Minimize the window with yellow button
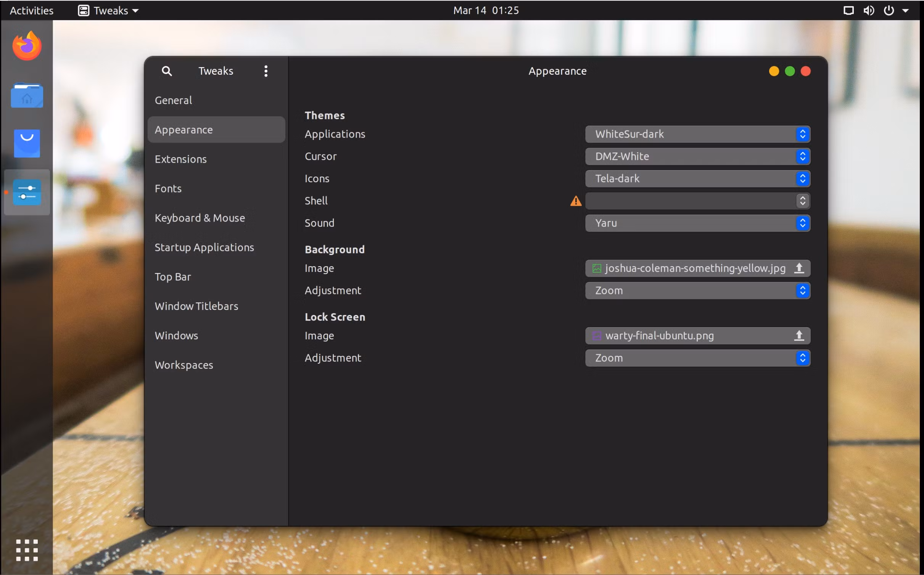The image size is (924, 575). 774,71
